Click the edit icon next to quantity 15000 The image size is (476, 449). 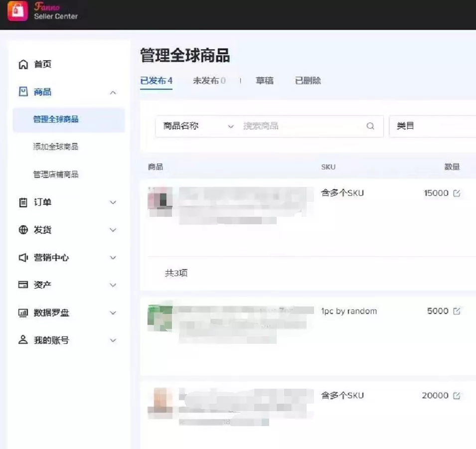point(457,193)
